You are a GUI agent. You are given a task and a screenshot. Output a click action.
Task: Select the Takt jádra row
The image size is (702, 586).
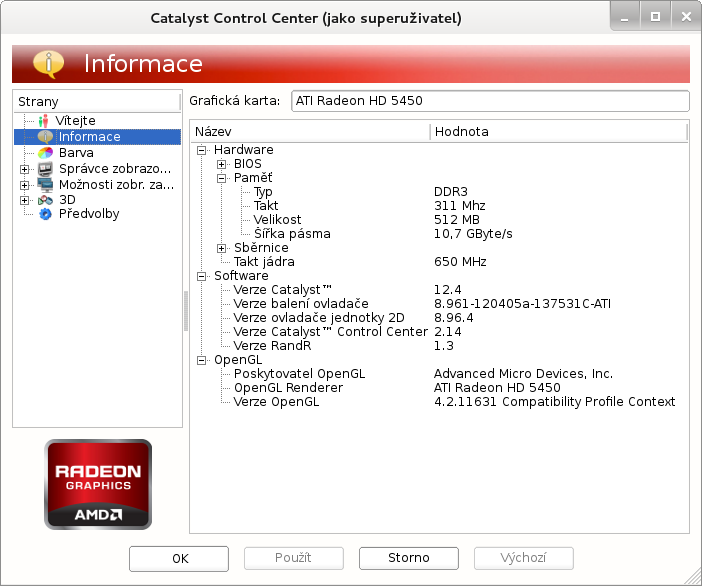tap(439, 262)
